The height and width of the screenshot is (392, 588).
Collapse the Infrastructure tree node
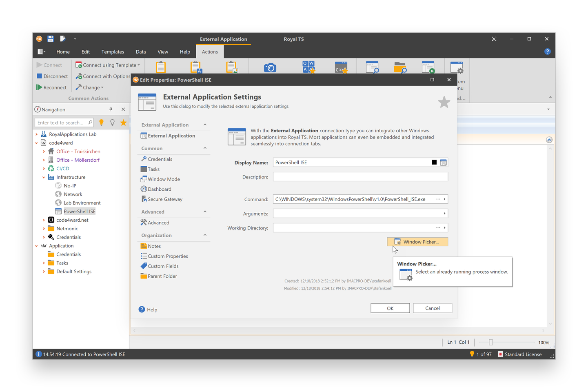(x=44, y=177)
